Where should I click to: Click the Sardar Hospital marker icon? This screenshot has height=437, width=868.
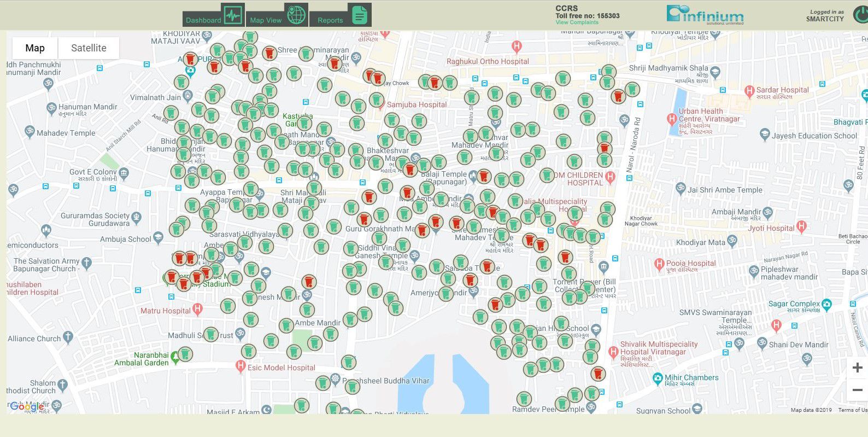coord(749,91)
